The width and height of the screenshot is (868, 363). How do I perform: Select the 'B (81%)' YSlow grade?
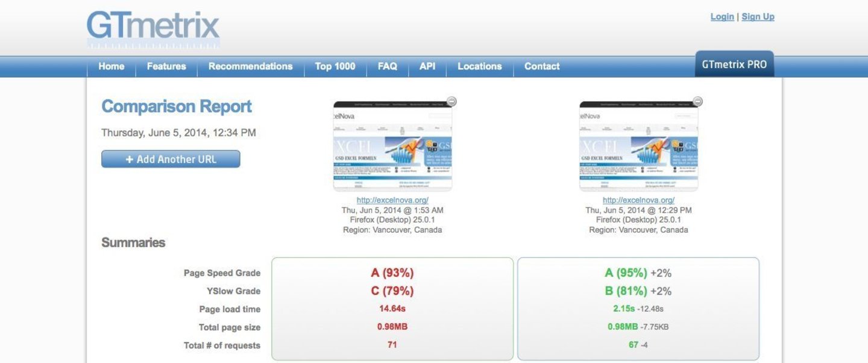pyautogui.click(x=626, y=291)
